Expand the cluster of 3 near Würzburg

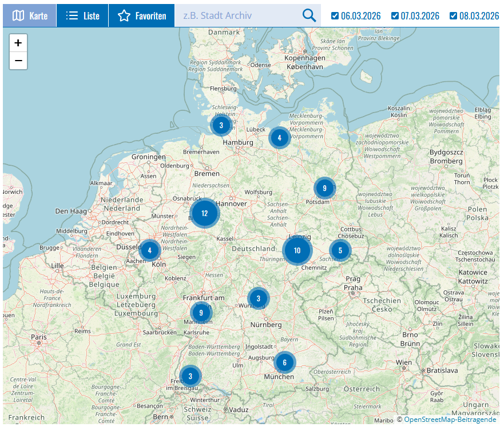[x=258, y=298]
